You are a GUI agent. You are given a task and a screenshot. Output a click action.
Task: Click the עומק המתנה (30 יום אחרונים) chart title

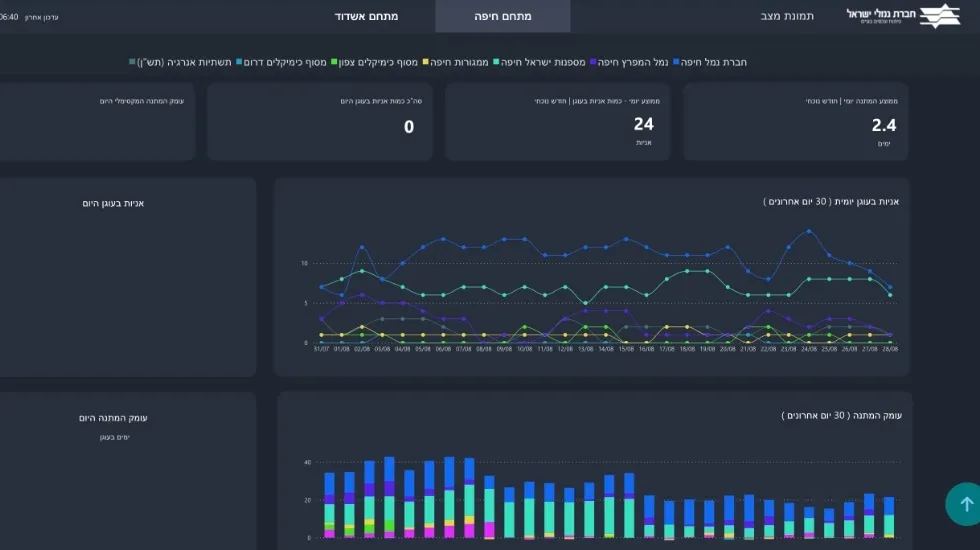coord(841,415)
